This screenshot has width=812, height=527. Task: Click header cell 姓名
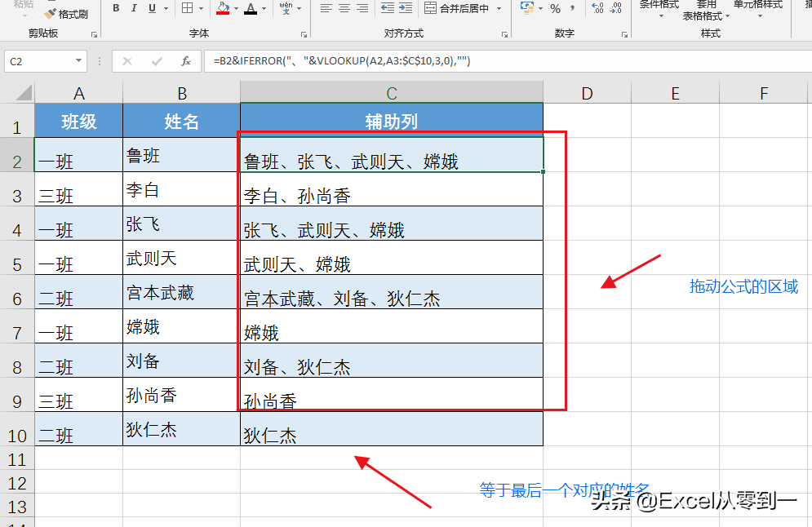[x=182, y=121]
